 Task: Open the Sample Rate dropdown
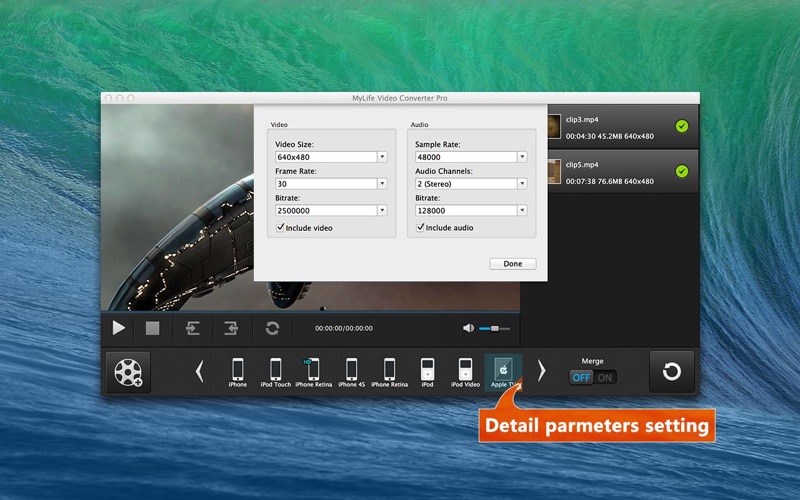(521, 157)
